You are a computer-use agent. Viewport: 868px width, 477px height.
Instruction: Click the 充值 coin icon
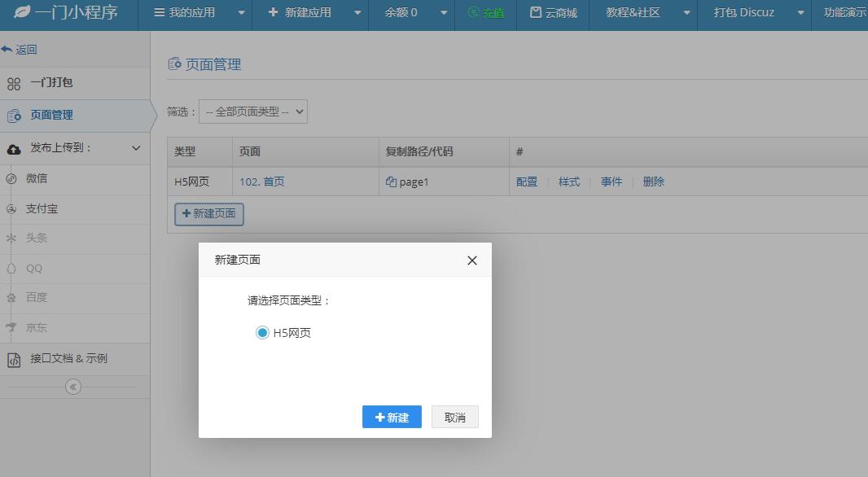tap(473, 12)
